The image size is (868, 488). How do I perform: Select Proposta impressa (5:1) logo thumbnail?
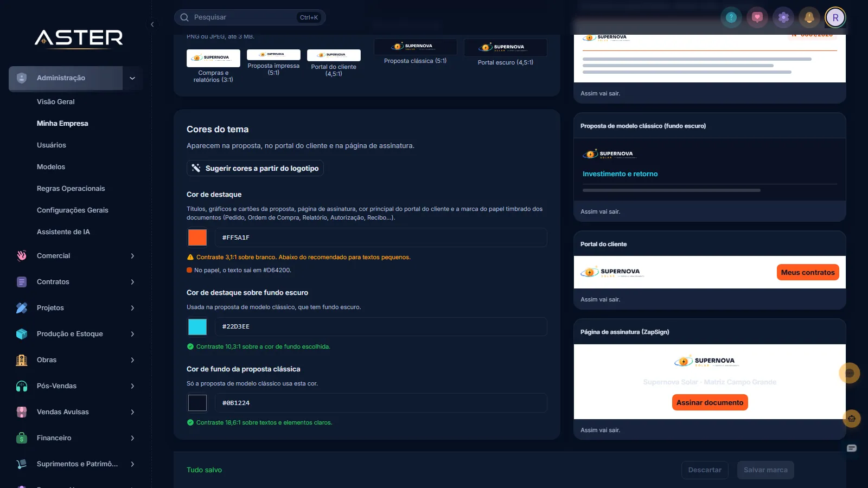(x=273, y=55)
